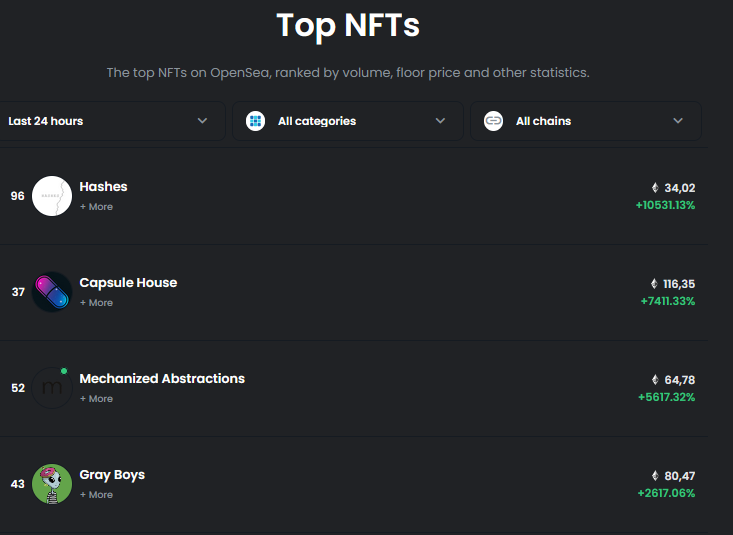Click the 80,47 volume value
The width and height of the screenshot is (733, 535).
(x=680, y=476)
